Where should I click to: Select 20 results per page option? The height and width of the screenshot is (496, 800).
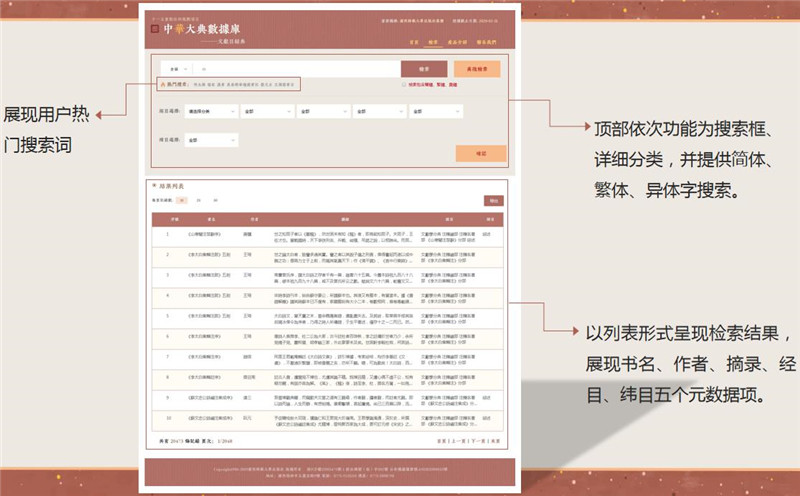[x=198, y=201]
